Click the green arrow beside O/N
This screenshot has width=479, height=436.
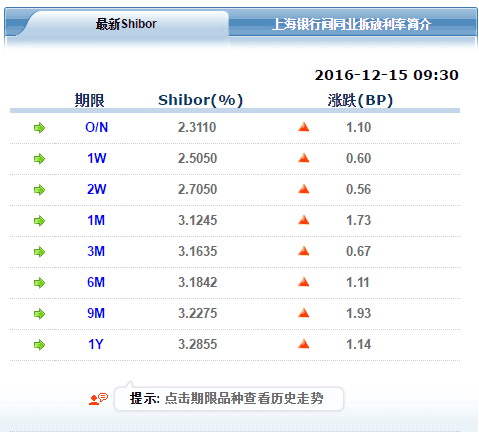pos(39,128)
